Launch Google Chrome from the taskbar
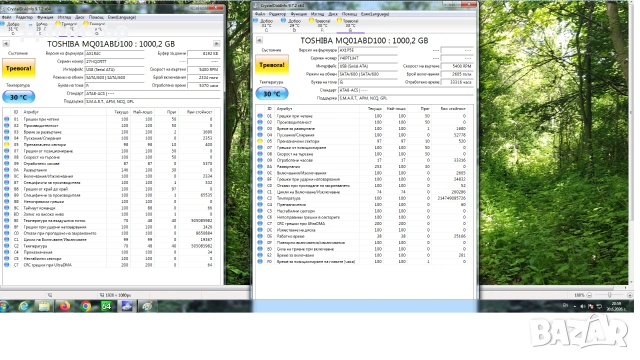 85,306
